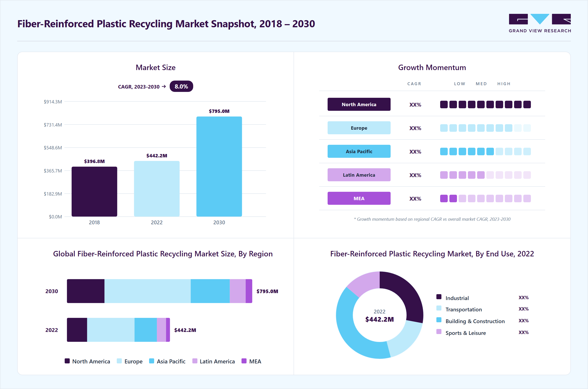Click the $442.2M donut center value
588x389 pixels.
(x=379, y=319)
